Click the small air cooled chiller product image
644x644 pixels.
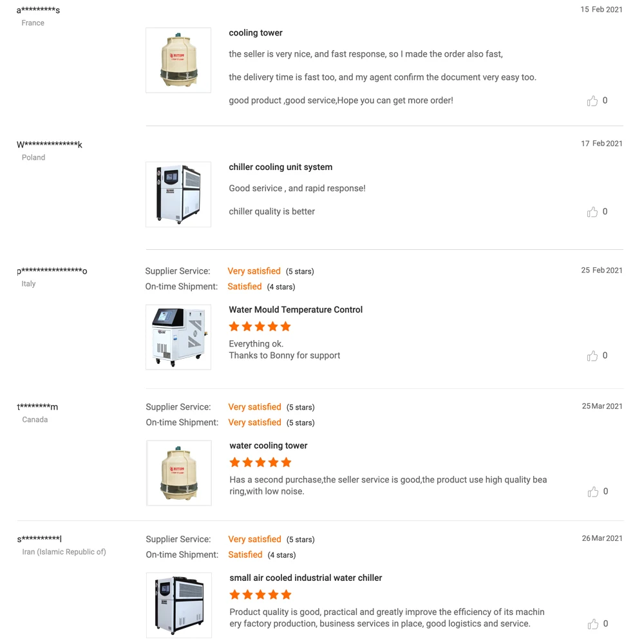tap(178, 605)
